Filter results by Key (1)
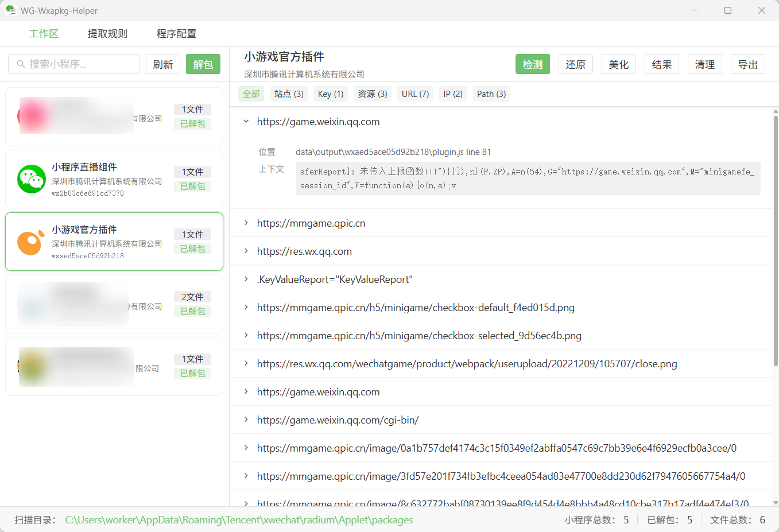Screen dimensions: 779x532 331,94
